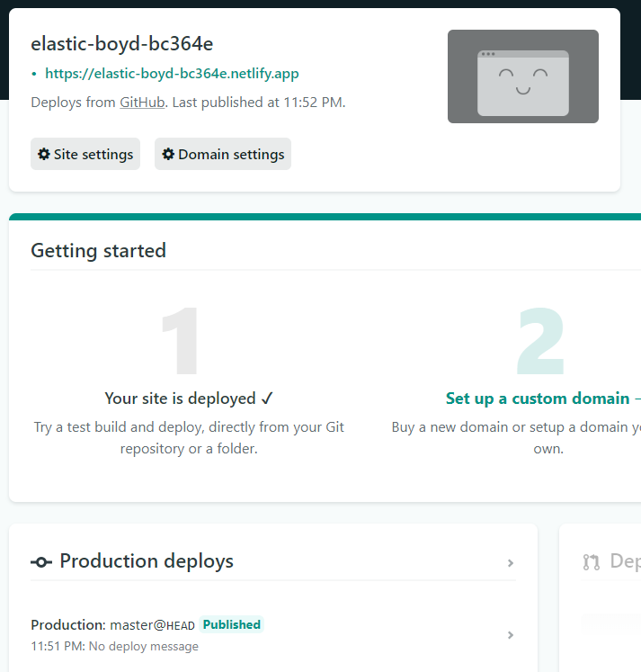Click the commit icon beside Production deploys
This screenshot has height=672, width=641.
[41, 562]
